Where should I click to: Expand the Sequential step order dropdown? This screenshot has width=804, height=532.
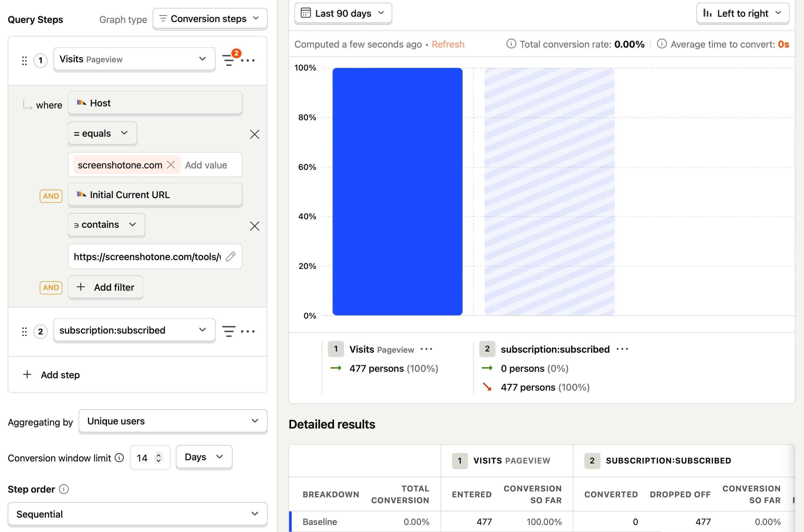click(x=137, y=514)
